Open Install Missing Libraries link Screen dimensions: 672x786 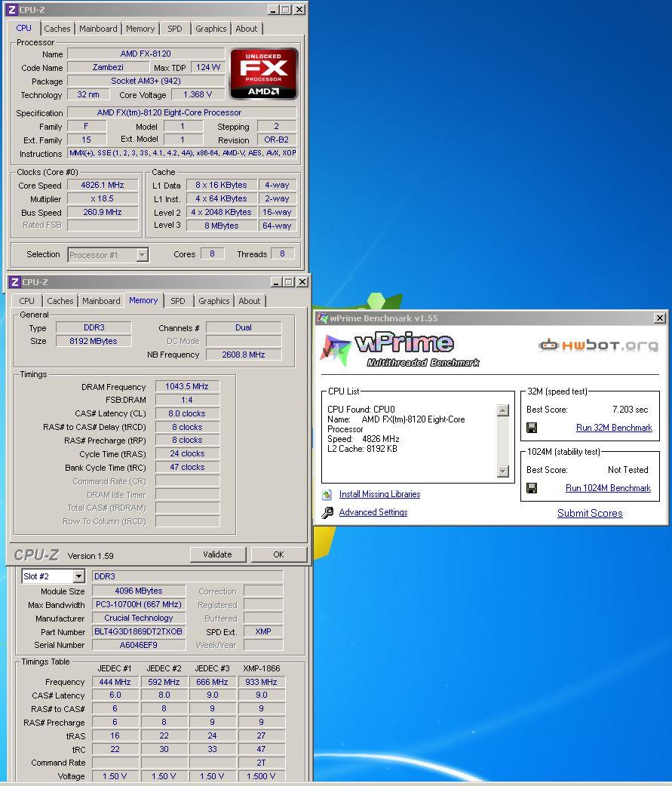[379, 494]
